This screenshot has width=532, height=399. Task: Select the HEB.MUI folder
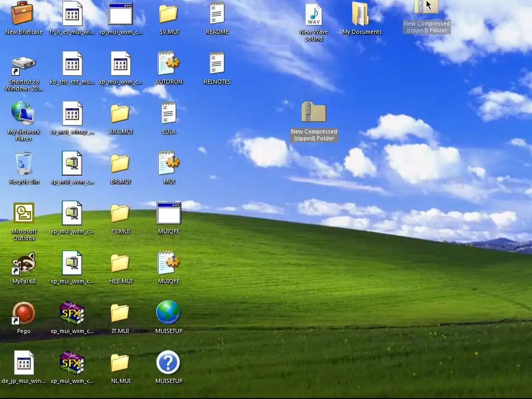(x=120, y=263)
